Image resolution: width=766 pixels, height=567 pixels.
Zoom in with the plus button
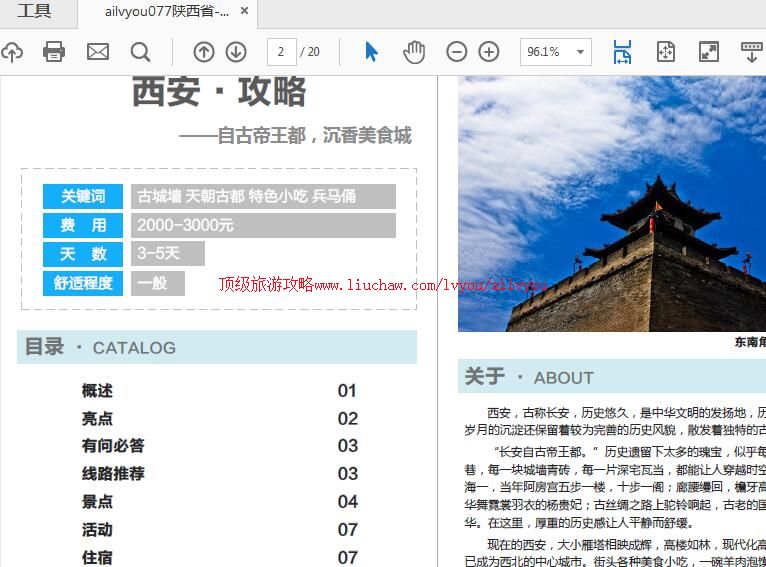coord(489,52)
